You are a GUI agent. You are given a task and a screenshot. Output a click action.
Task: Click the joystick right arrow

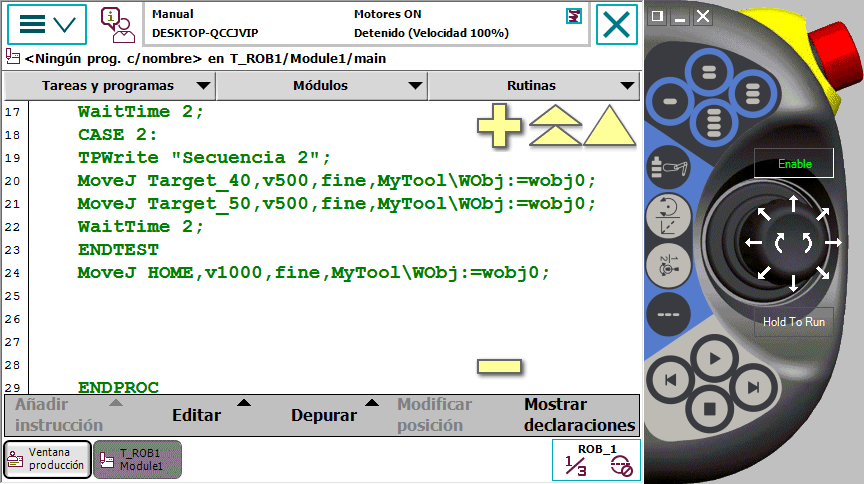click(833, 243)
